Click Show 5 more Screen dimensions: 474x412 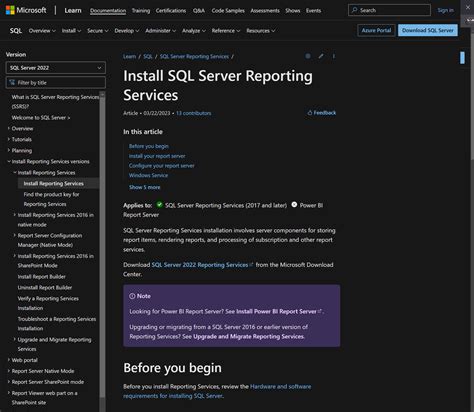145,187
